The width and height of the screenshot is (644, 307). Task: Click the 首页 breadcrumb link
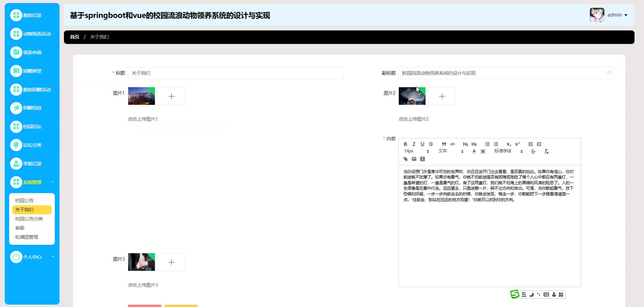click(x=74, y=37)
